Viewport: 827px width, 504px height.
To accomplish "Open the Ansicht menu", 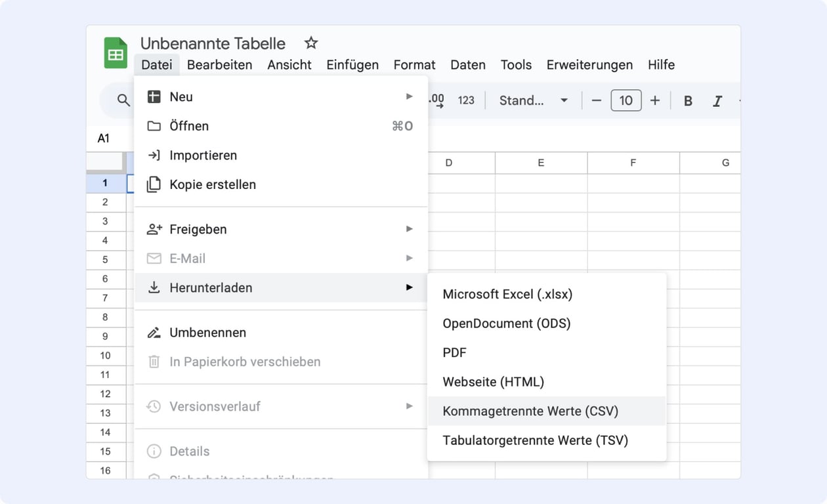I will (x=289, y=65).
